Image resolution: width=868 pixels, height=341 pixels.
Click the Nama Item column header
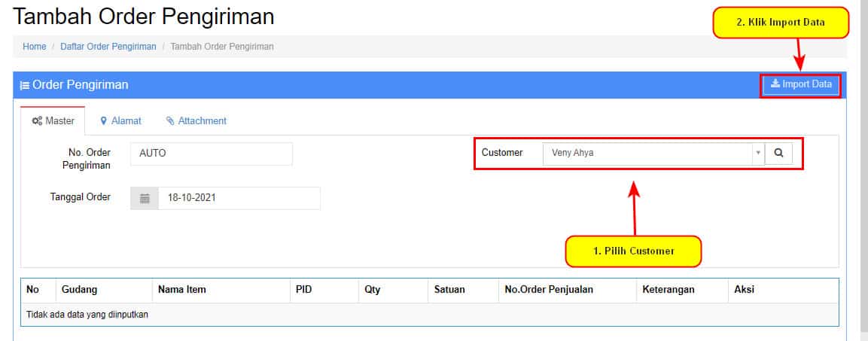click(x=181, y=290)
